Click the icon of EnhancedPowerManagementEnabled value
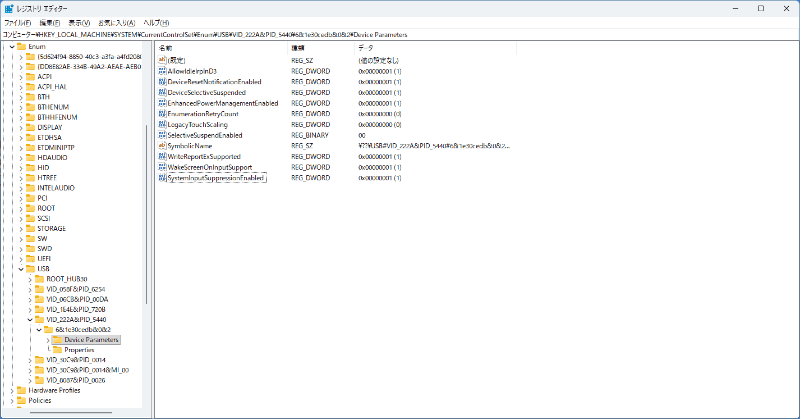800x419 pixels. [162, 103]
